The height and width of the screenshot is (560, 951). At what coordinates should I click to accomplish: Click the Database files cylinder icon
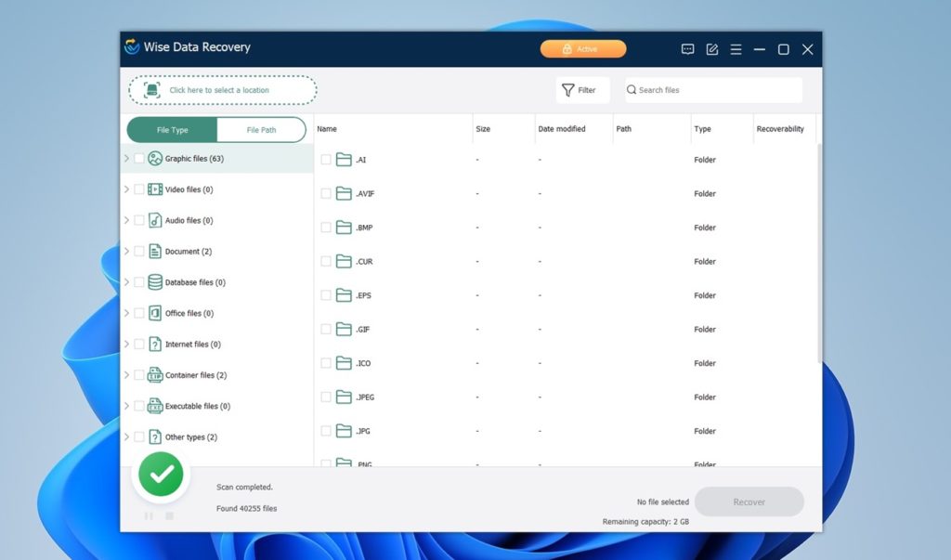[x=155, y=282]
